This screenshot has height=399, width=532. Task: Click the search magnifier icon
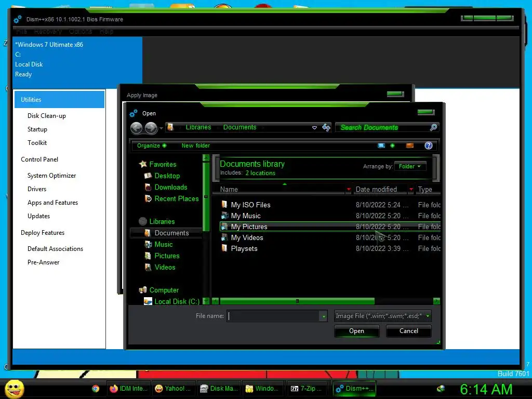433,128
